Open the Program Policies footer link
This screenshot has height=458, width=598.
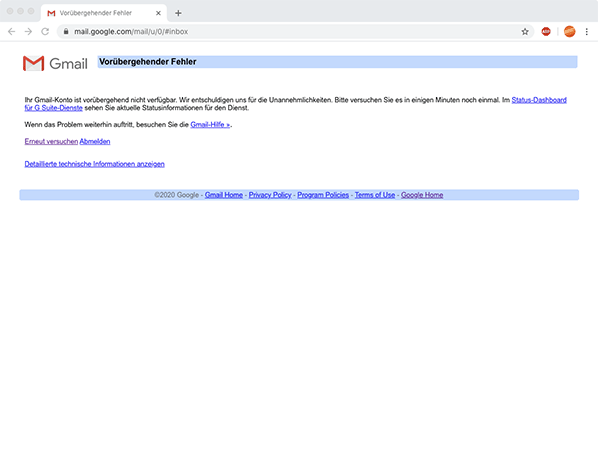(x=323, y=195)
